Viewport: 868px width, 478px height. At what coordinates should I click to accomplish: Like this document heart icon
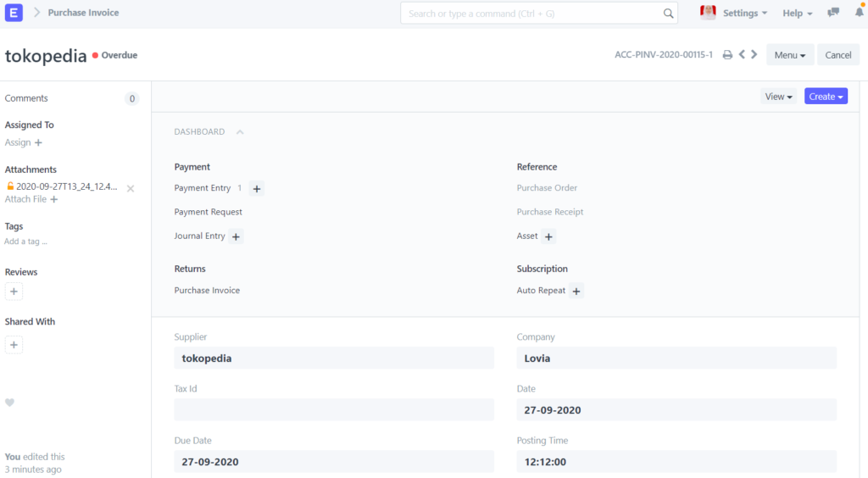pyautogui.click(x=9, y=403)
